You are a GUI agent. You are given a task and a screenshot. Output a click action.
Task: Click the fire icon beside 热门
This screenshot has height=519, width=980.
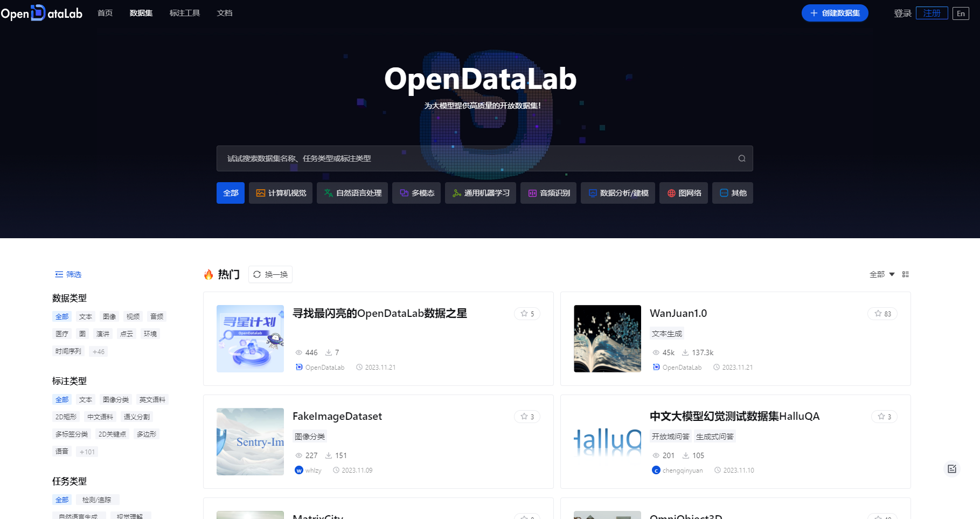coord(208,274)
